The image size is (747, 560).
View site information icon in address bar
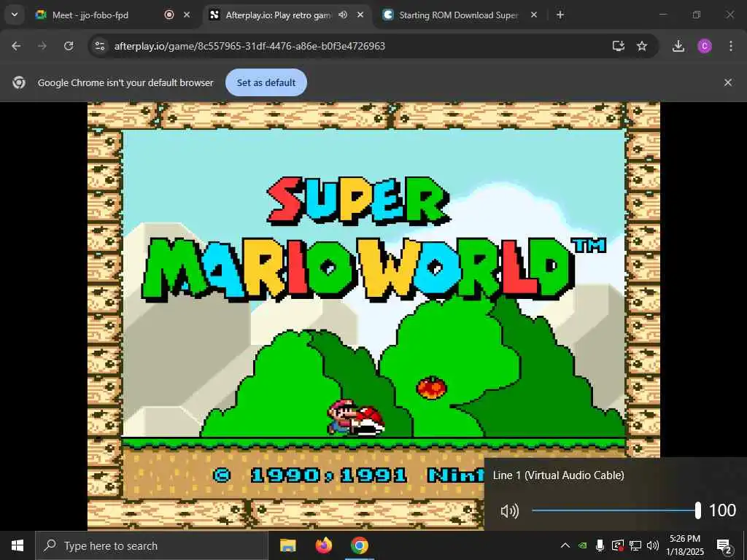(x=99, y=46)
